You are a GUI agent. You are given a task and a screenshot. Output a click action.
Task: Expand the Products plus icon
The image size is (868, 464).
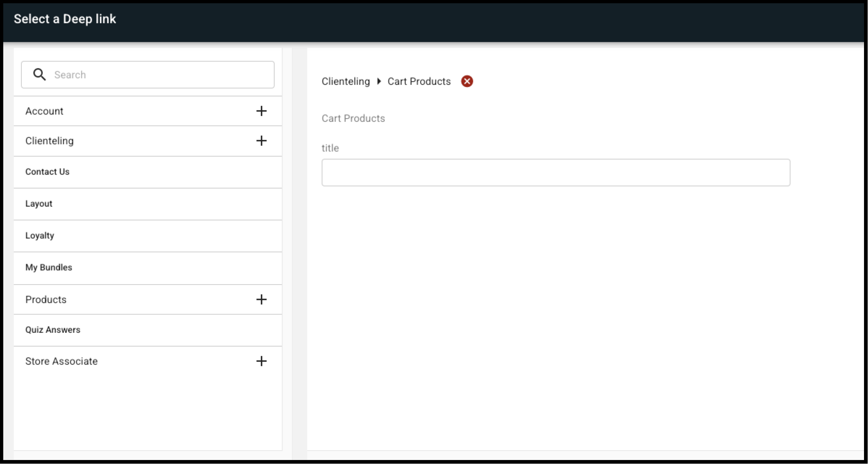point(261,299)
